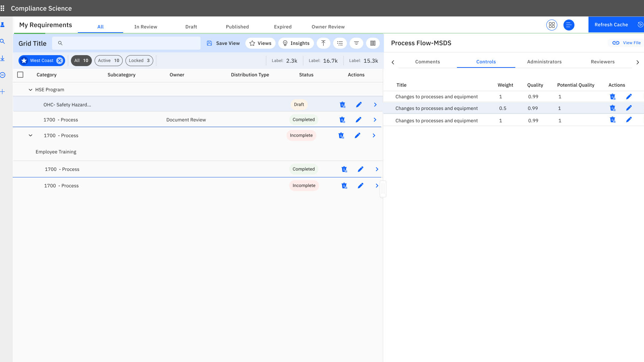
Task: Show next tabs in detail panel
Action: [637, 62]
